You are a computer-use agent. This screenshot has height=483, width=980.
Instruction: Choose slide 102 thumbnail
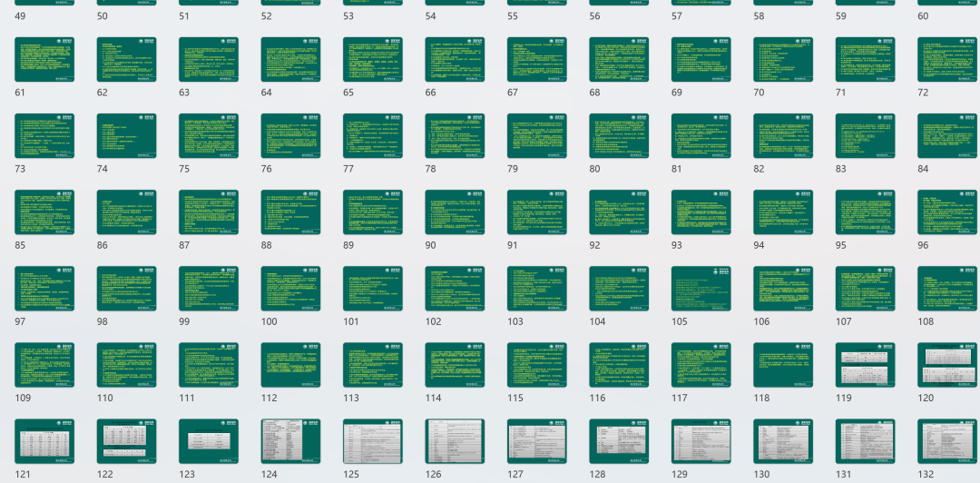pos(455,289)
